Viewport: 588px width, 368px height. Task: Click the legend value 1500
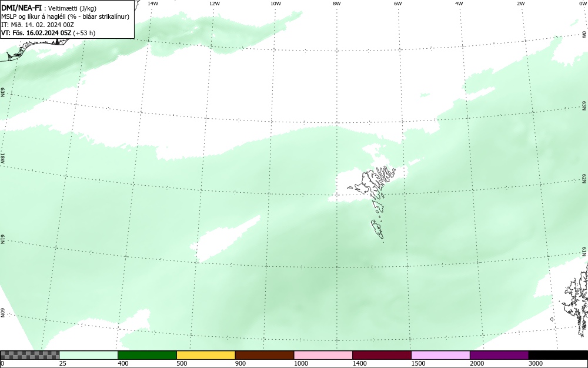click(x=418, y=363)
